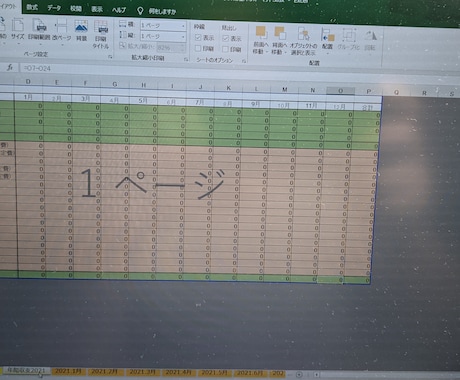Toggle 見出し 表示 headings view checkbox
Viewport: 460px width, 380px height.
click(x=225, y=39)
